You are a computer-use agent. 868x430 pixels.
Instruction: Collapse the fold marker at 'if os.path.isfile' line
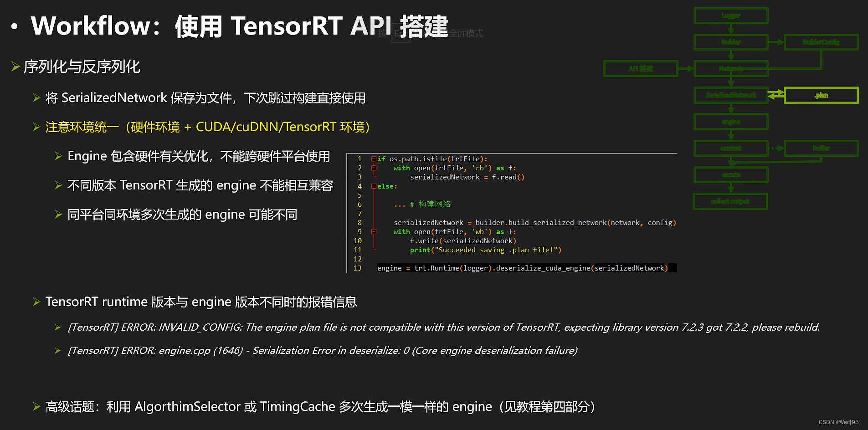[374, 159]
